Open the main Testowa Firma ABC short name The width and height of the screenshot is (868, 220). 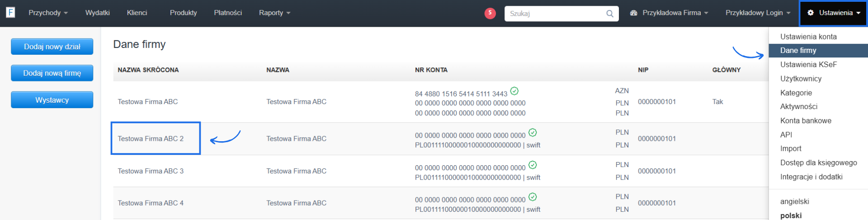(148, 102)
